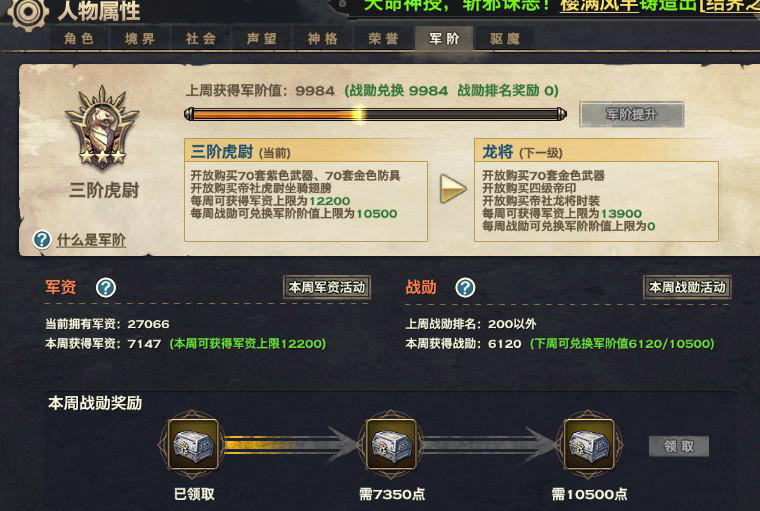Viewport: 760px width, 511px height.
Task: Open the 声望 tab
Action: (x=262, y=38)
